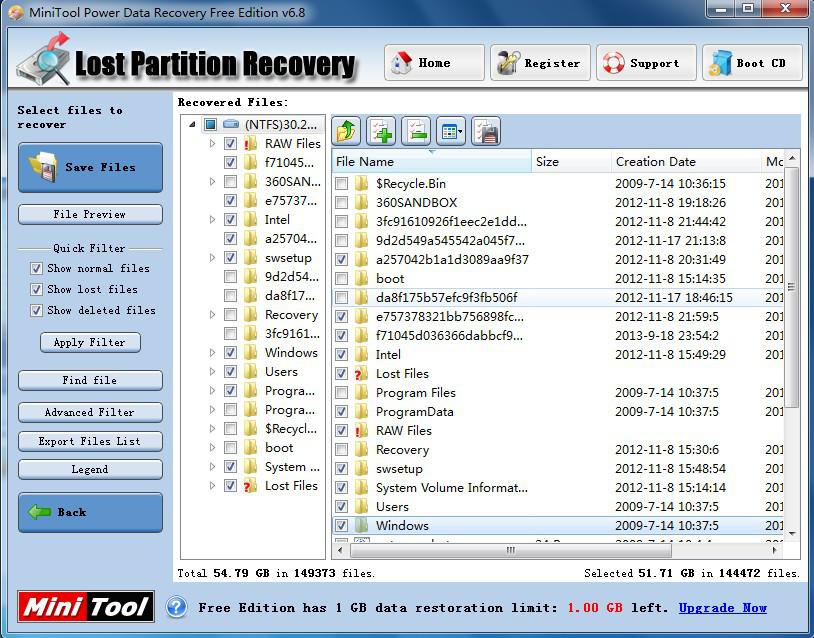The height and width of the screenshot is (638, 814).
Task: Open the Legend button
Action: tap(90, 469)
